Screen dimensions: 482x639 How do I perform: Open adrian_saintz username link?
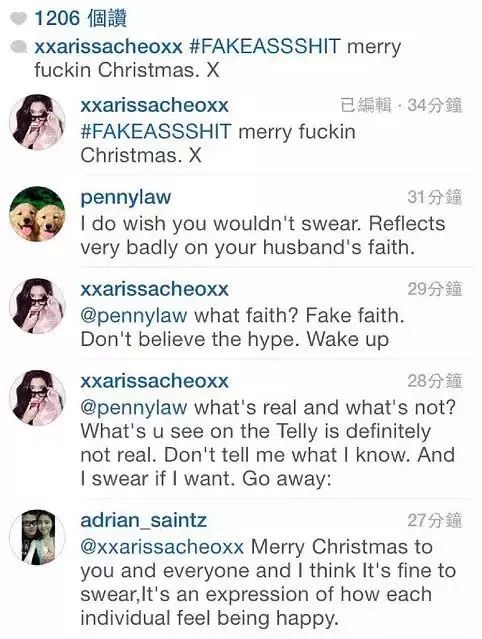click(143, 521)
